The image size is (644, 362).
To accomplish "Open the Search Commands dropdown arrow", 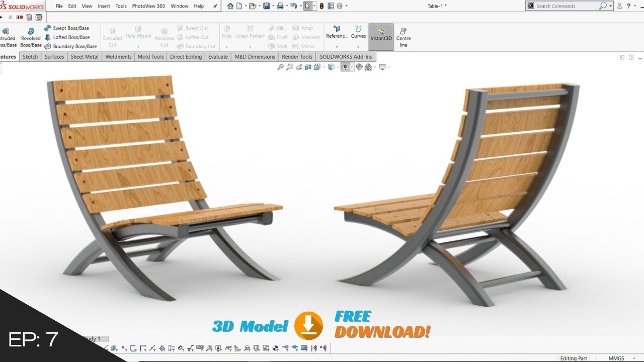I will (611, 6).
